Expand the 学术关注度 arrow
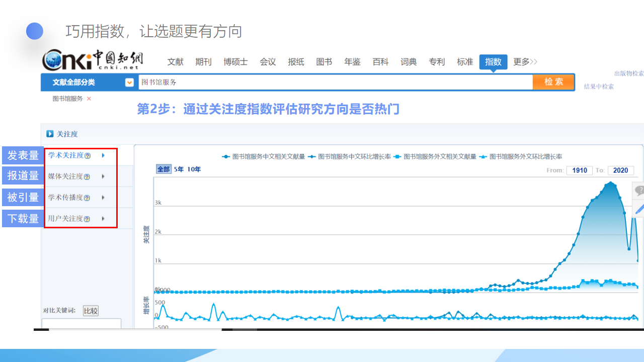 103,155
